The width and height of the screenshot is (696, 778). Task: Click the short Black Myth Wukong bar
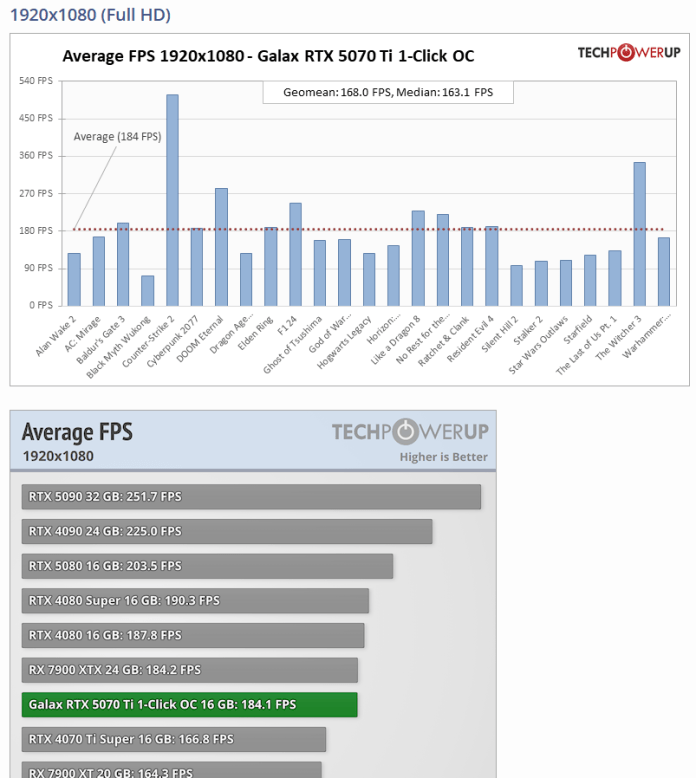(x=147, y=291)
